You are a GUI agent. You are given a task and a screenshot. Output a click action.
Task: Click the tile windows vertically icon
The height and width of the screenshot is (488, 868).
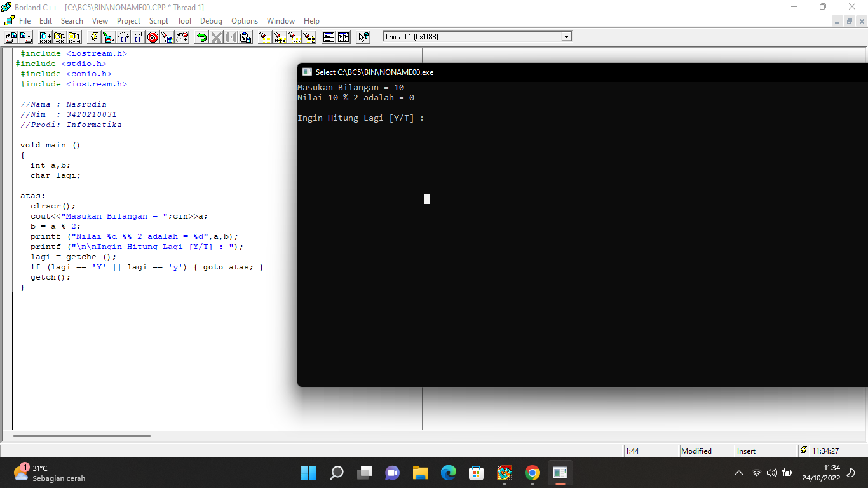click(344, 37)
